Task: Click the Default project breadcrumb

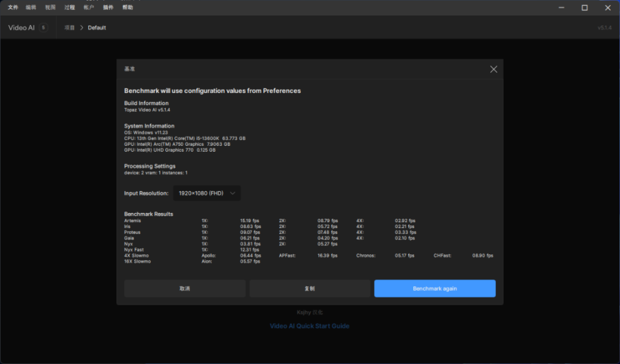Action: 97,28
